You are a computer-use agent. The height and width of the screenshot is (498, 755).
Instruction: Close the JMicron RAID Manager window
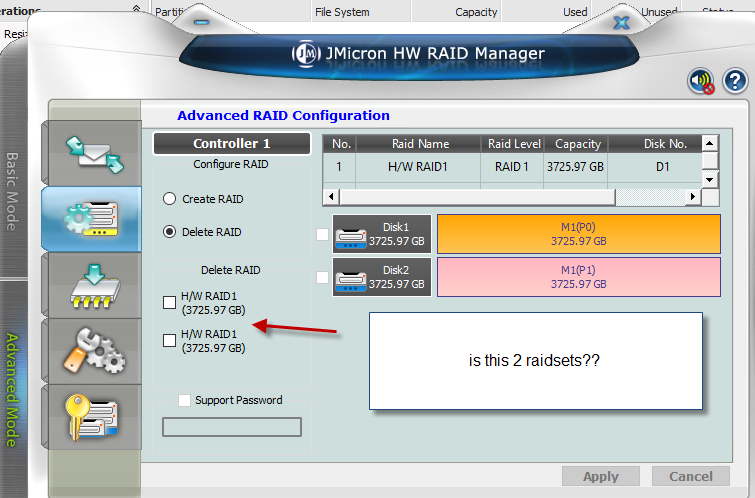pos(622,23)
